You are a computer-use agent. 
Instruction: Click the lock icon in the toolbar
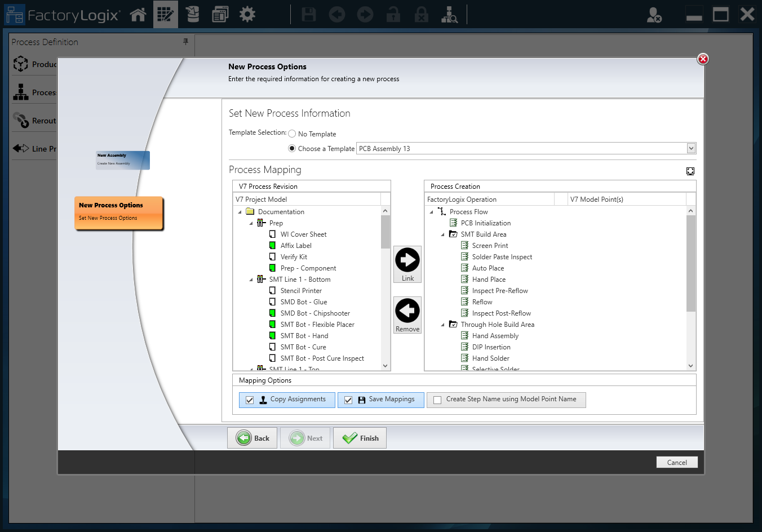coord(393,15)
